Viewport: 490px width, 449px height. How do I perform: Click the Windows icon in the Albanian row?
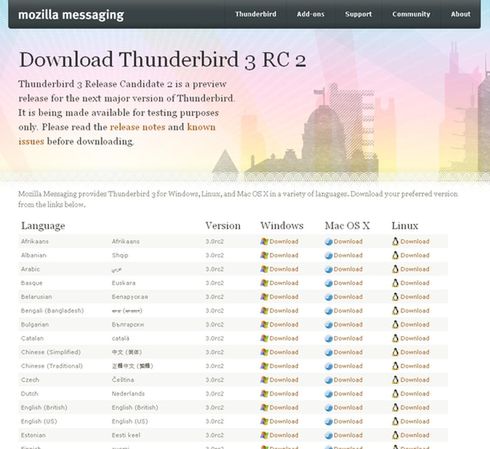(x=264, y=255)
